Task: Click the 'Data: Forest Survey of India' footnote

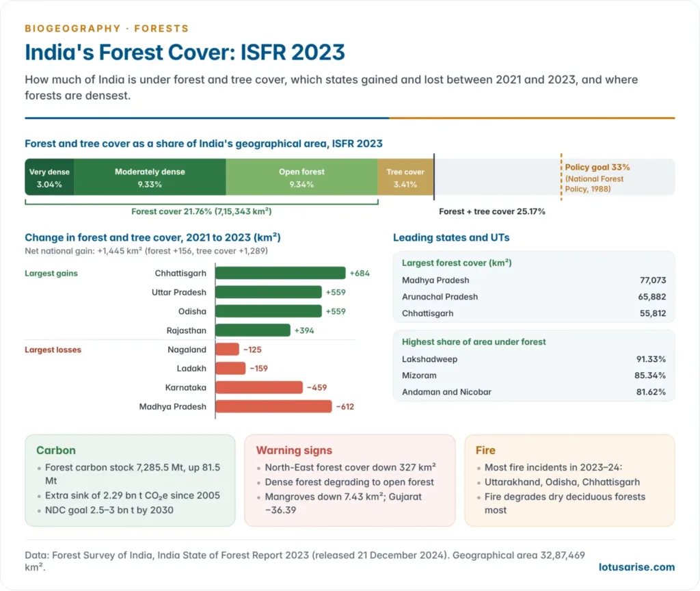Action: [304, 561]
